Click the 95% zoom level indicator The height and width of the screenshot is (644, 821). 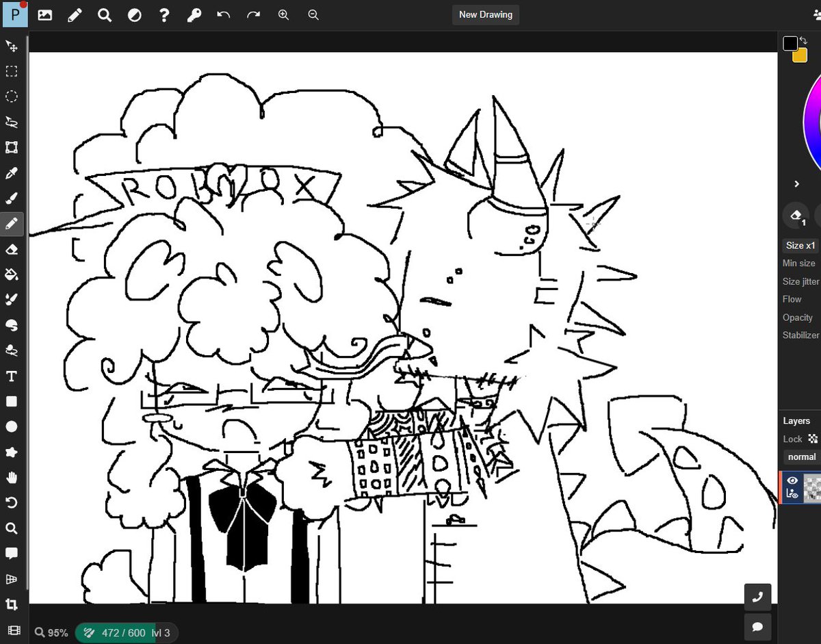click(51, 633)
